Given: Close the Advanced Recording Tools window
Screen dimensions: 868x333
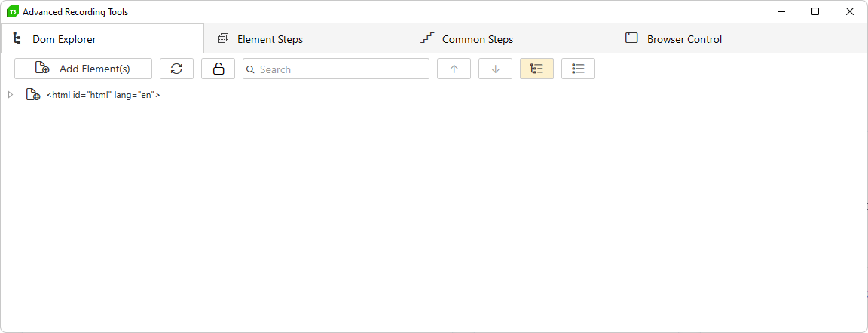Looking at the screenshot, I should pyautogui.click(x=850, y=11).
